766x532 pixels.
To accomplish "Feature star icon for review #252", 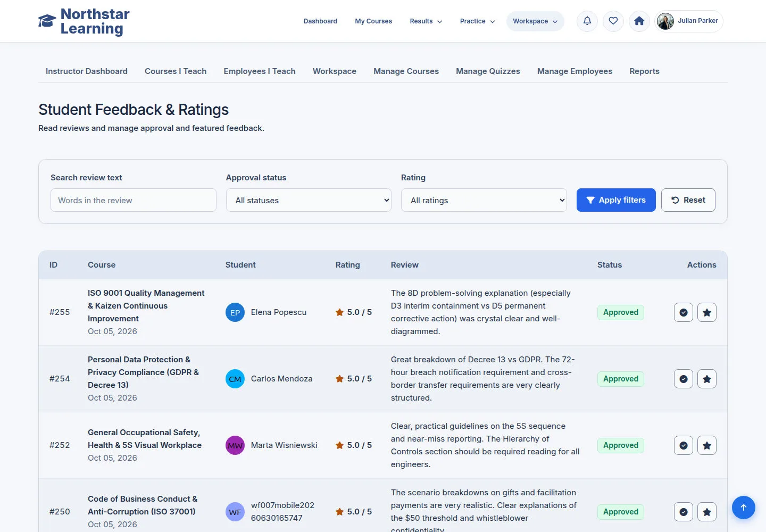I will [x=707, y=445].
